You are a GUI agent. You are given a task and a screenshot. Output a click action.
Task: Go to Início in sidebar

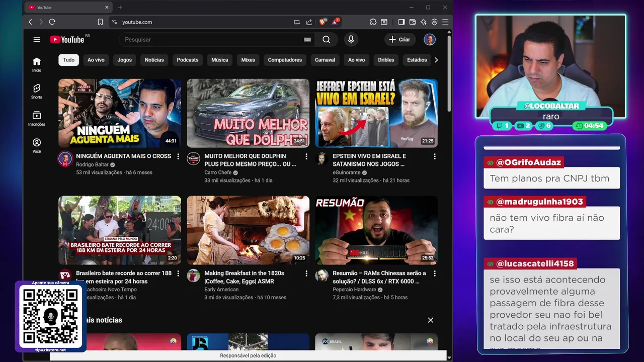37,64
